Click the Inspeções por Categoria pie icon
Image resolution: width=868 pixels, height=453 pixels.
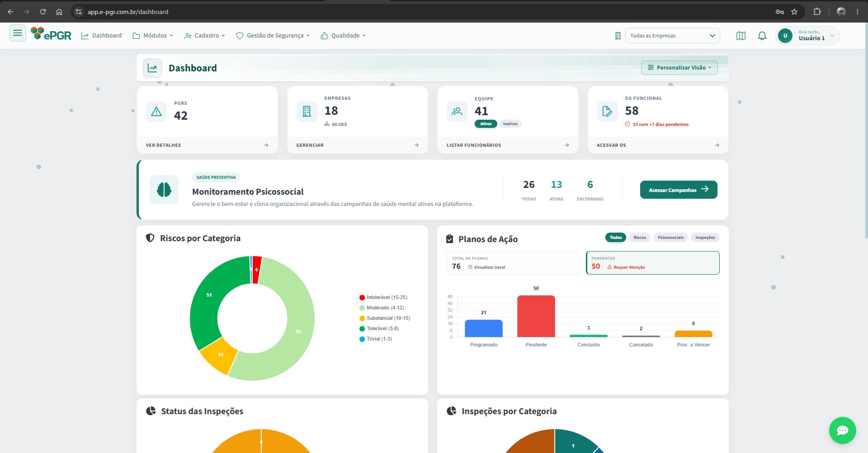(x=451, y=411)
